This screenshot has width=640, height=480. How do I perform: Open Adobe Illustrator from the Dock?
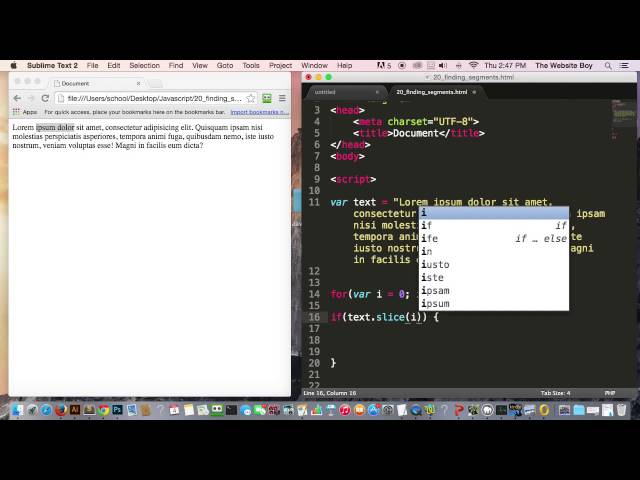tap(75, 410)
